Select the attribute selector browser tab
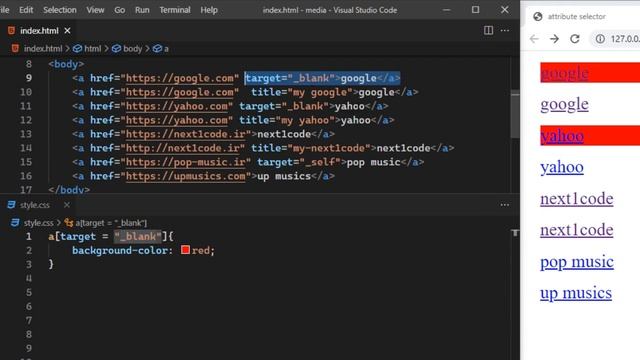This screenshot has width=640, height=360. pos(576,16)
